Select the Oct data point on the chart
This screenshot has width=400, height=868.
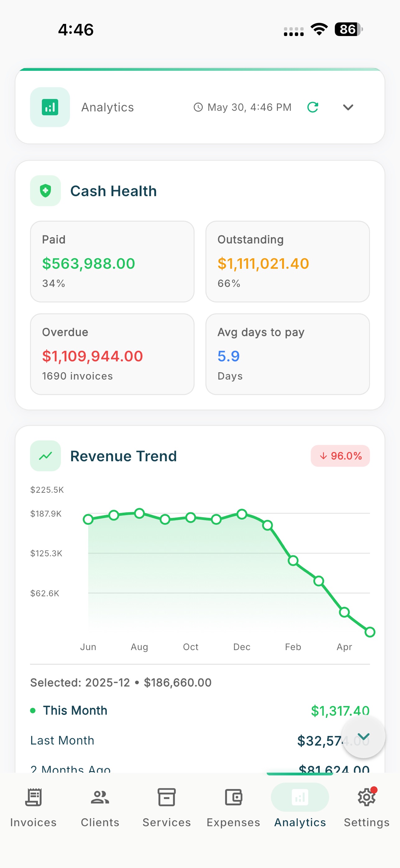[x=191, y=517]
